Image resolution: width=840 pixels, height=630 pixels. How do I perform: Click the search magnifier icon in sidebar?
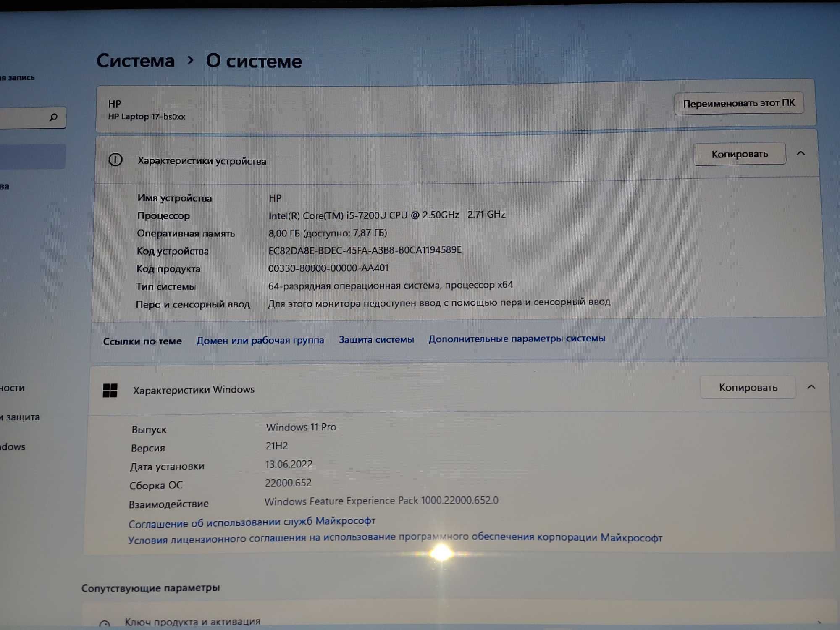pyautogui.click(x=53, y=117)
